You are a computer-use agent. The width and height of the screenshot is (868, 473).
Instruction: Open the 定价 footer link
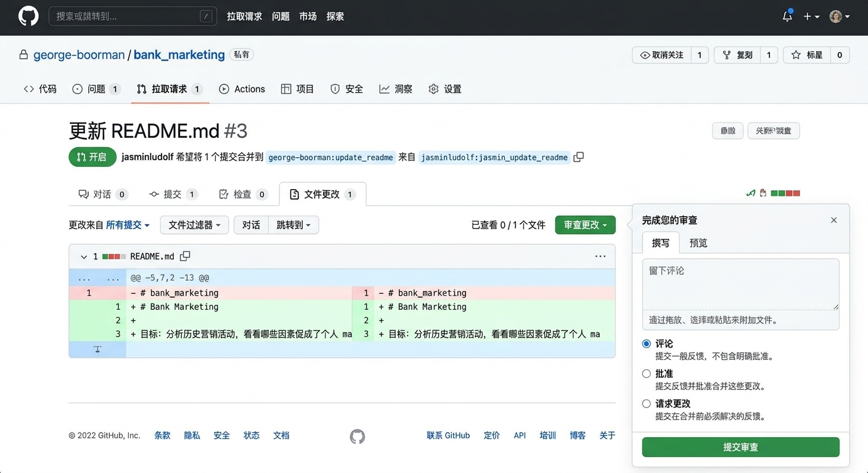point(492,435)
